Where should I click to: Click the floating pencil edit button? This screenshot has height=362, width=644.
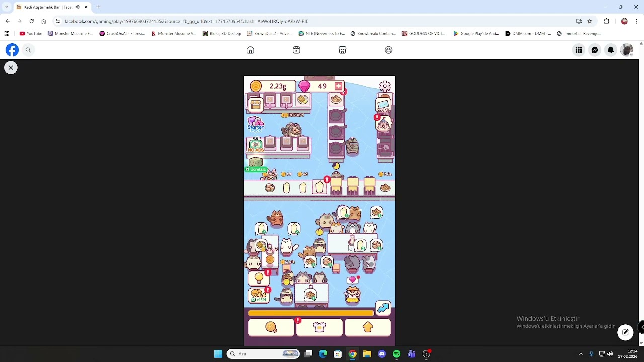click(625, 332)
